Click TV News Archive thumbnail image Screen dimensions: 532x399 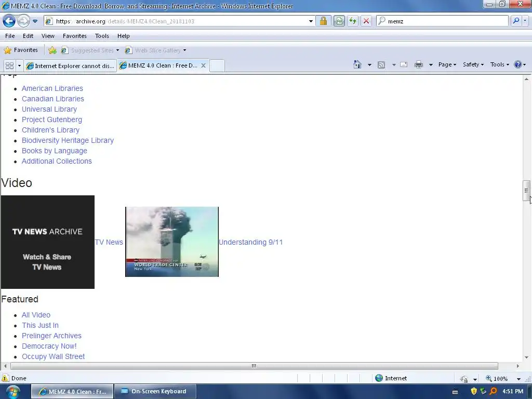point(47,242)
